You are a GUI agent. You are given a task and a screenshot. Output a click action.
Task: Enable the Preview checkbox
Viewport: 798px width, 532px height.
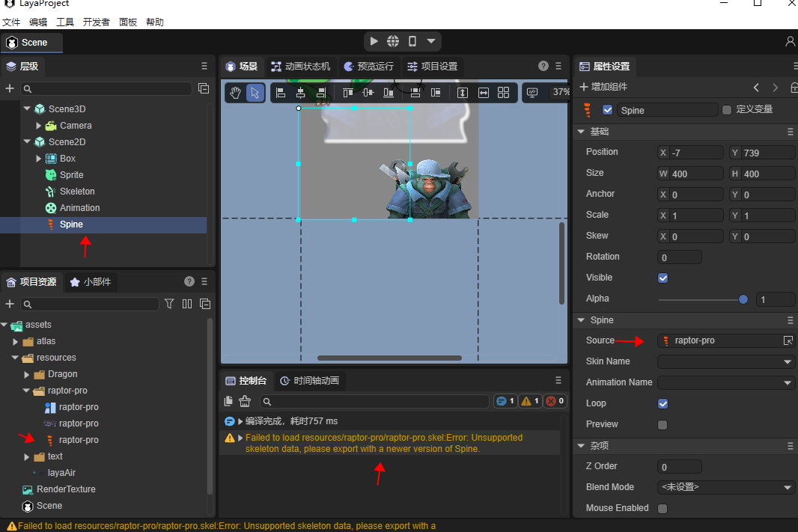(x=663, y=424)
